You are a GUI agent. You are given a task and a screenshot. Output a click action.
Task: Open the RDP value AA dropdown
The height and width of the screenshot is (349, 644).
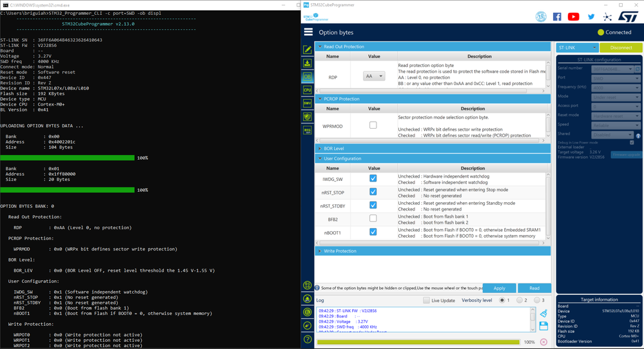(374, 76)
